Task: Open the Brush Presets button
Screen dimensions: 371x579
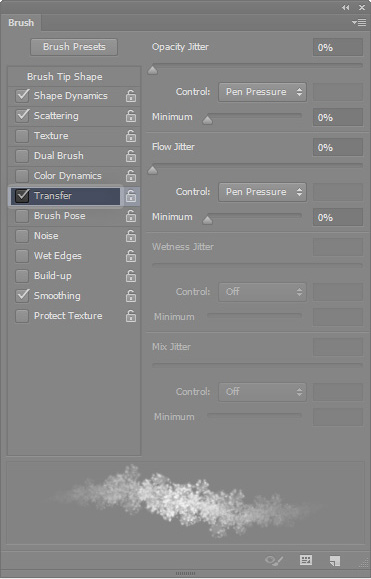Action: [74, 47]
